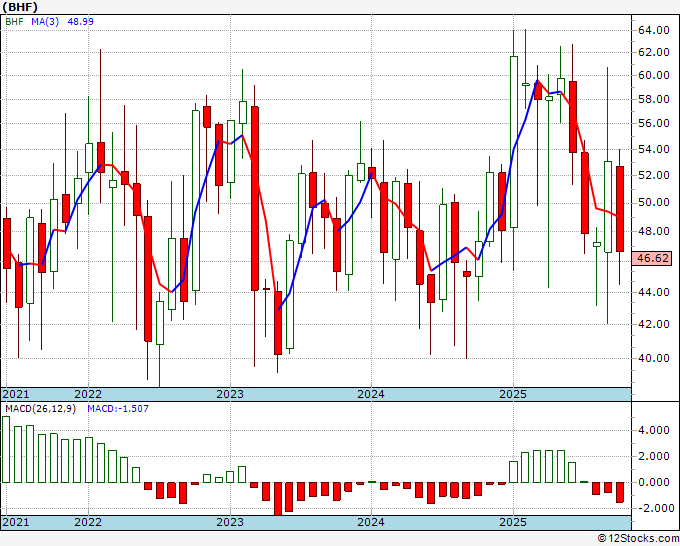Click 2024 on the MACD timeline

pyautogui.click(x=371, y=522)
